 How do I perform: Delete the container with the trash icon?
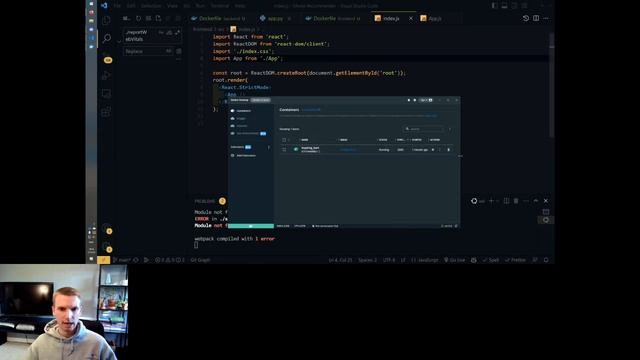point(449,150)
